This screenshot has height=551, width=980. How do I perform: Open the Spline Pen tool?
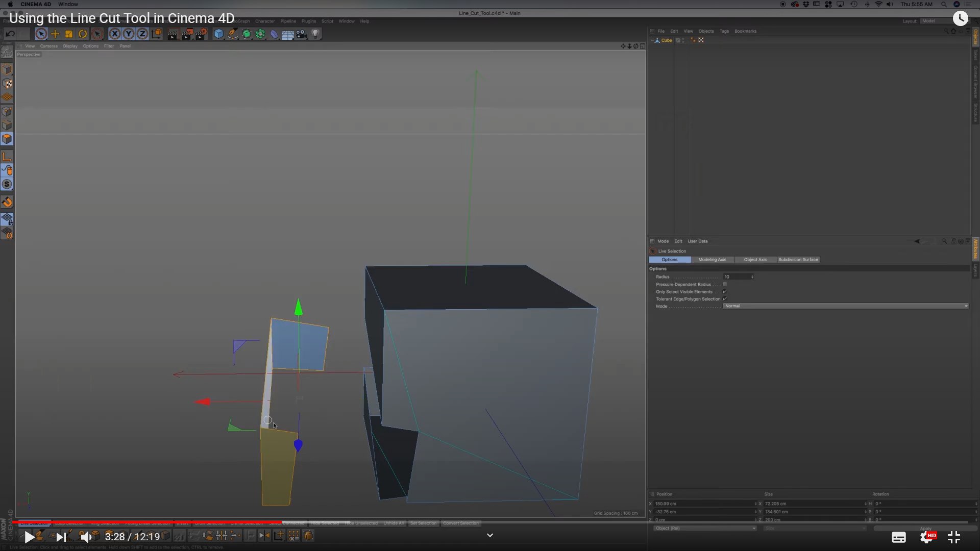(233, 34)
